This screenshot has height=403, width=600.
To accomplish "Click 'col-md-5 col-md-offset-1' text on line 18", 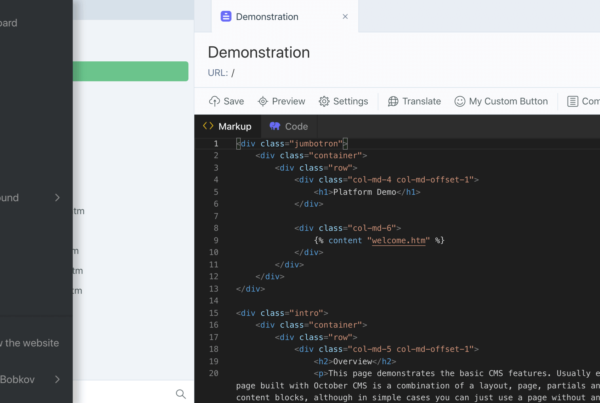I will pyautogui.click(x=411, y=349).
